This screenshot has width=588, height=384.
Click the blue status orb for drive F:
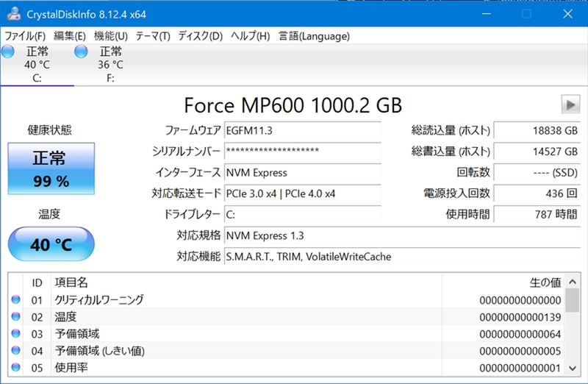pyautogui.click(x=81, y=51)
